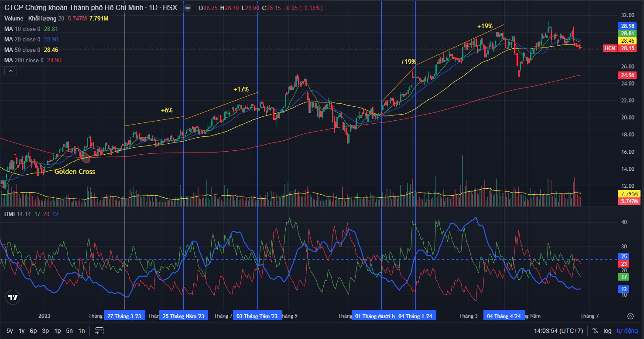Click the Tháng 7 label at right of time axis

[x=589, y=316]
